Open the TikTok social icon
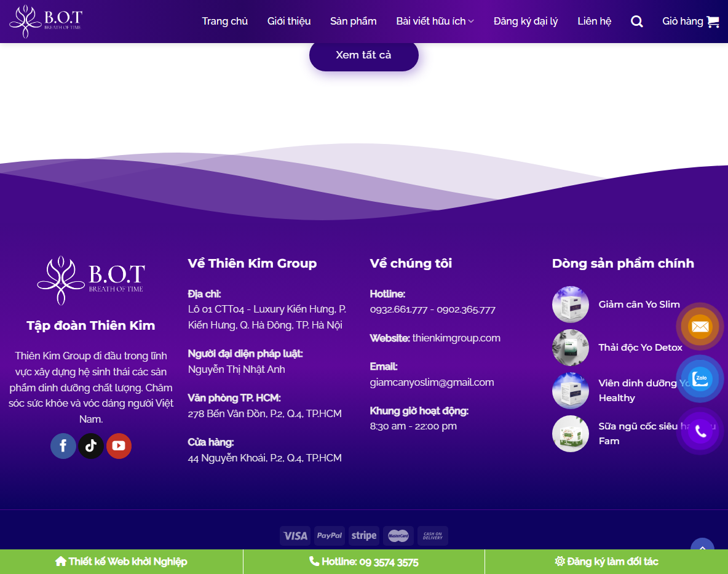728x574 pixels. click(x=91, y=446)
